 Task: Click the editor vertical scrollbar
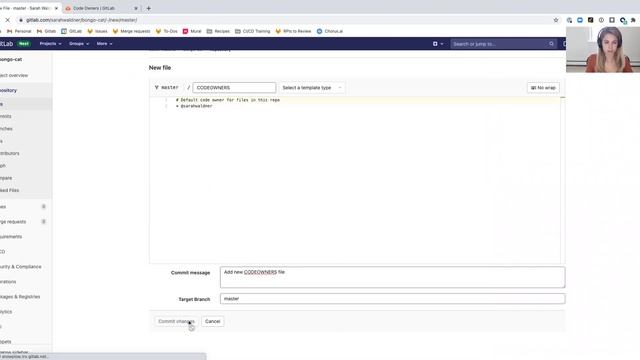[563, 180]
